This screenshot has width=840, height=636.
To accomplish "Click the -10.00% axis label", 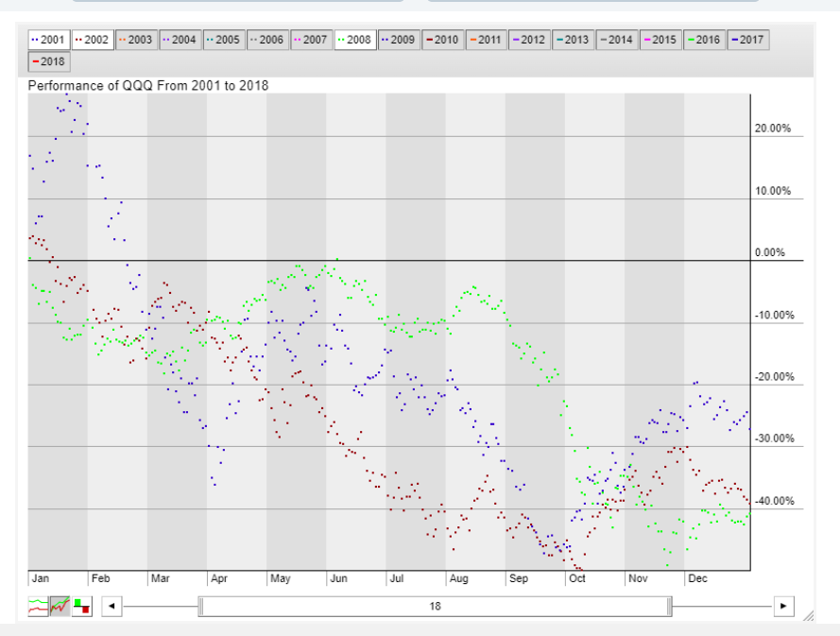I will point(775,315).
